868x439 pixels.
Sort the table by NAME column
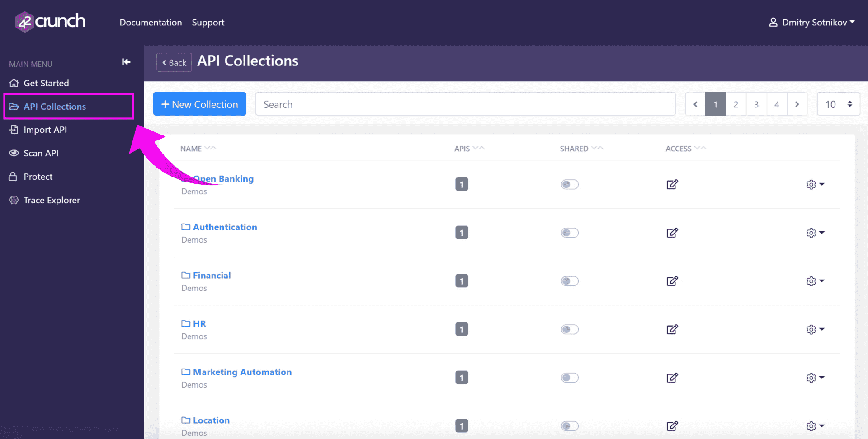click(192, 148)
